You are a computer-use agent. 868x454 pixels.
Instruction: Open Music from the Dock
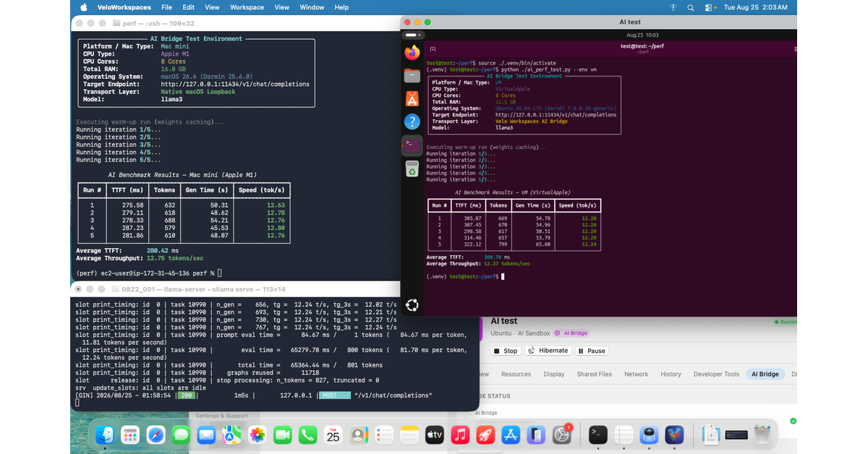click(x=459, y=435)
